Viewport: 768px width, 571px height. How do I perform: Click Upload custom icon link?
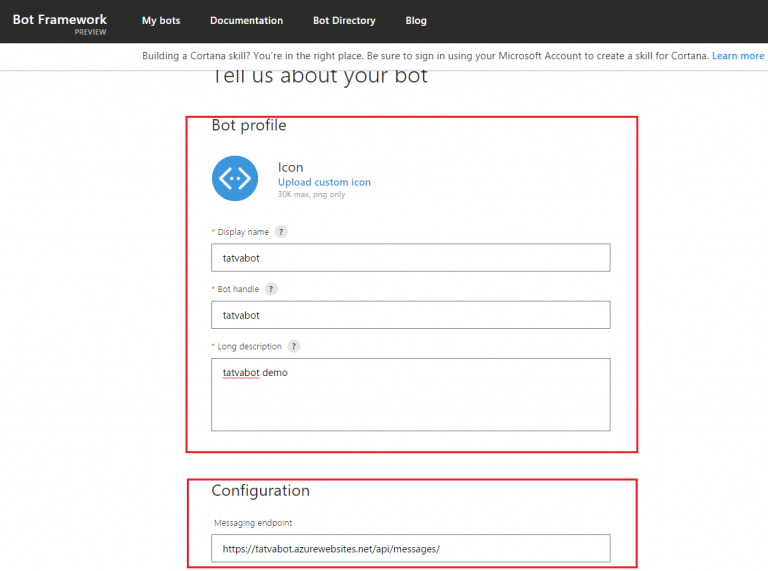pos(324,182)
